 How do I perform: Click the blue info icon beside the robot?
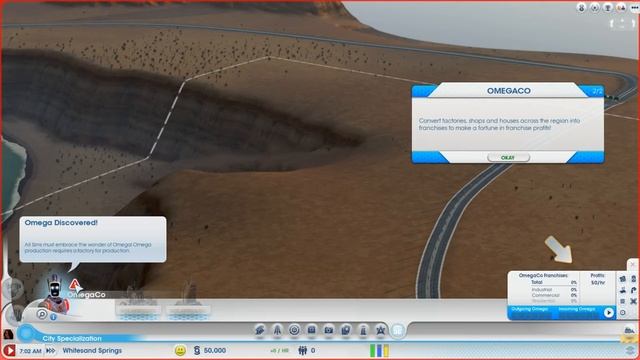(53, 317)
